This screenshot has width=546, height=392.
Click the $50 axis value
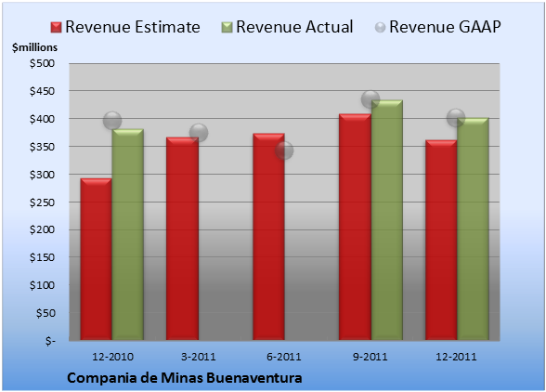(45, 313)
